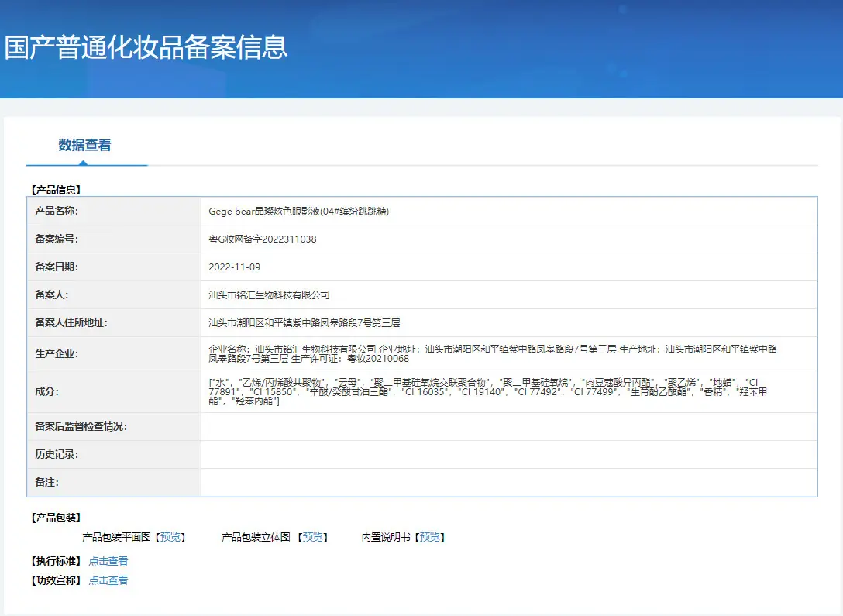The image size is (843, 616).
Task: Click the filing date 2022-11-09 value
Action: pos(235,267)
